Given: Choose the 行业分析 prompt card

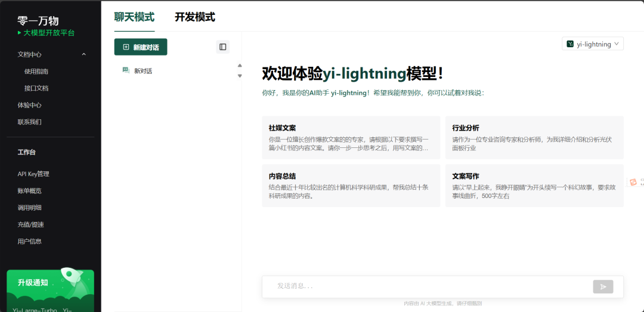Looking at the screenshot, I should click(x=534, y=137).
